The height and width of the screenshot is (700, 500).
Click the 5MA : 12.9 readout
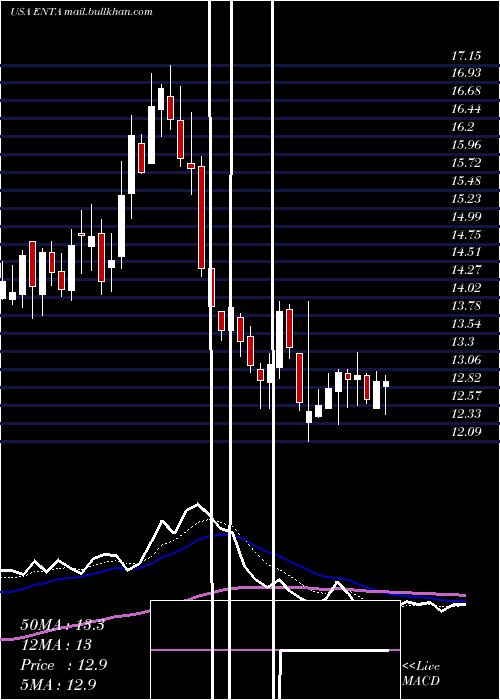pyautogui.click(x=58, y=684)
